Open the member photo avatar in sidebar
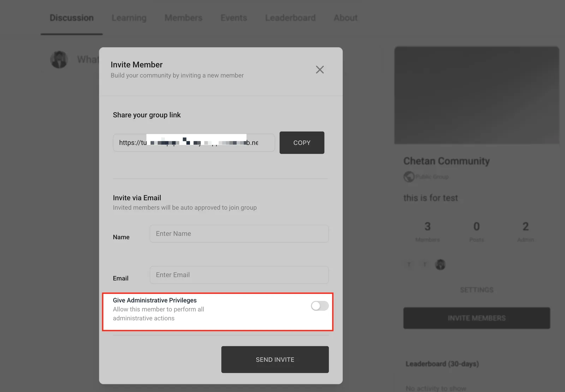The image size is (565, 392). click(440, 265)
